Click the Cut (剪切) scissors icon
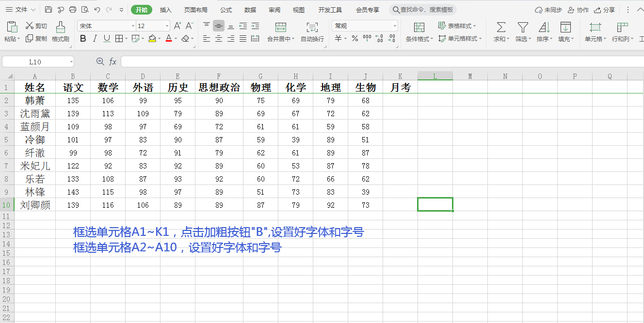The image size is (644, 323). tap(30, 26)
